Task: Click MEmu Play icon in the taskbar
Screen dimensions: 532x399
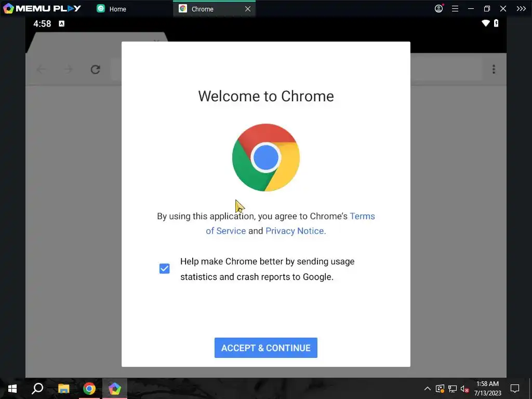Action: click(x=115, y=389)
